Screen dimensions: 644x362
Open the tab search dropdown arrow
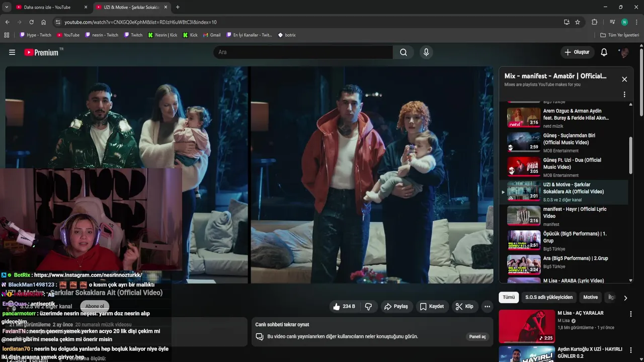(6, 7)
